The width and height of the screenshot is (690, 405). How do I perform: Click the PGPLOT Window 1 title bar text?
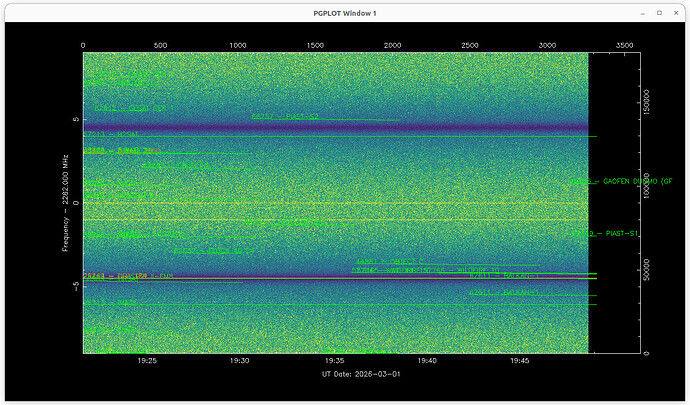tap(344, 11)
